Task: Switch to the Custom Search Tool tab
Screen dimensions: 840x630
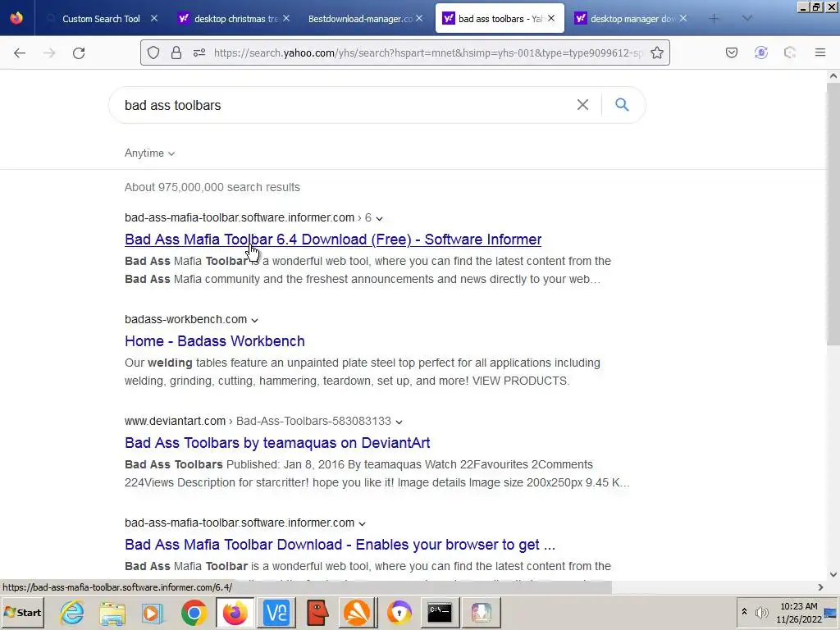Action: tap(101, 19)
